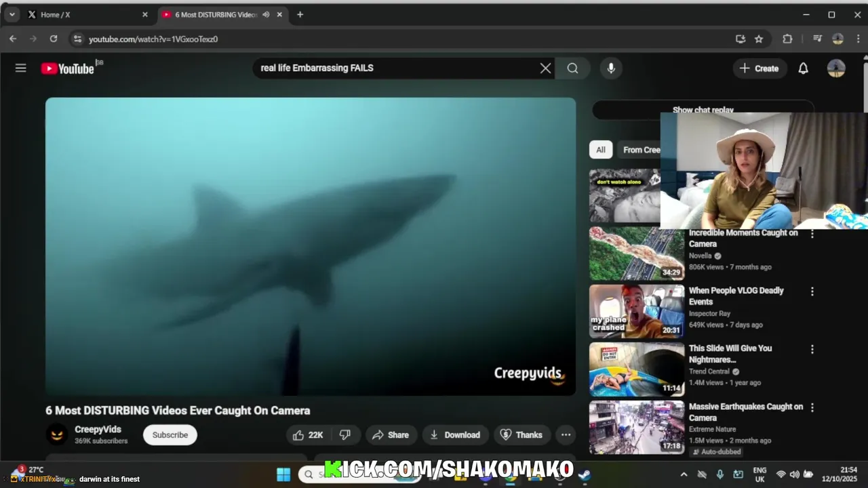The width and height of the screenshot is (868, 488).
Task: Subscribe to CreepyVids channel
Action: click(x=170, y=435)
